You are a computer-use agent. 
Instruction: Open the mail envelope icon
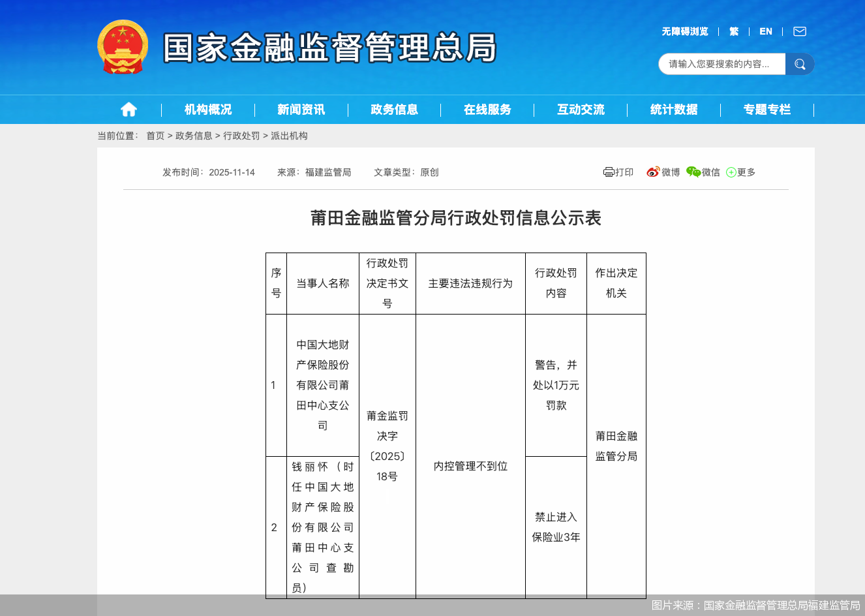coord(799,31)
